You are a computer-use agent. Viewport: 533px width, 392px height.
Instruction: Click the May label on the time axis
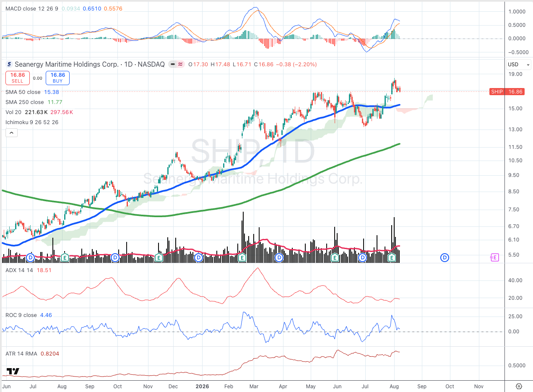tap(311, 386)
